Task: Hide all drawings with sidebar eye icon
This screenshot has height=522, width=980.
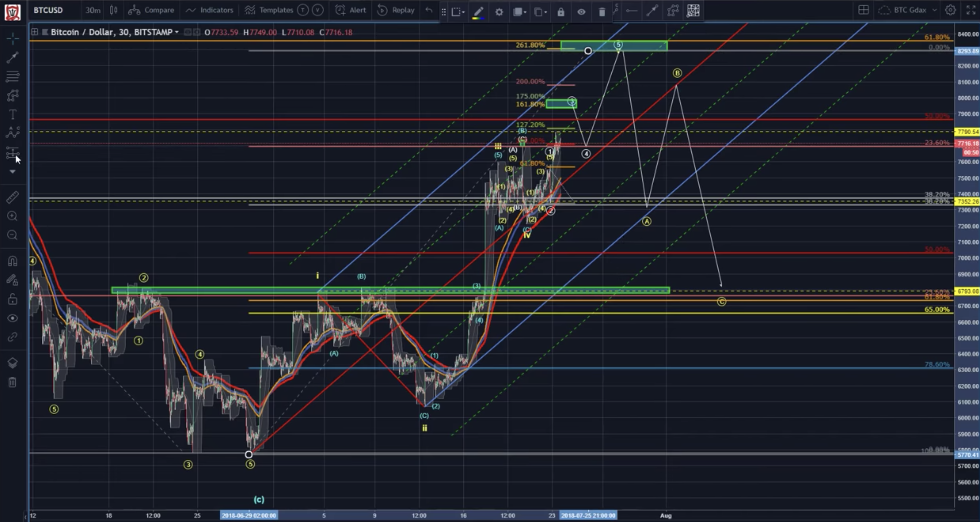Action: (x=12, y=318)
